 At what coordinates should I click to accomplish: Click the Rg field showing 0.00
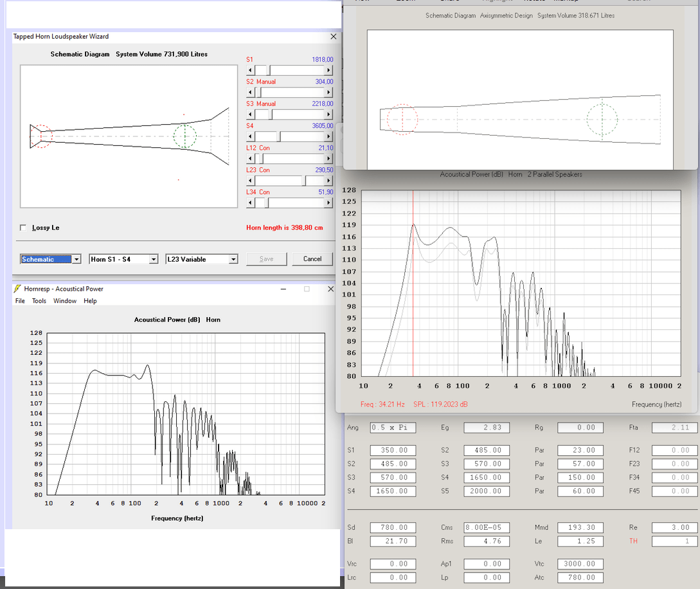coord(580,428)
